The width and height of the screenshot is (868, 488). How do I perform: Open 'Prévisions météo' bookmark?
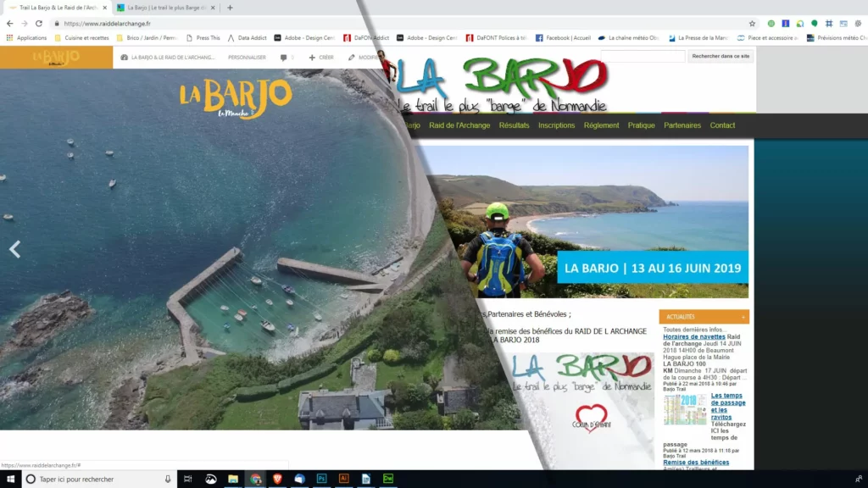point(837,38)
